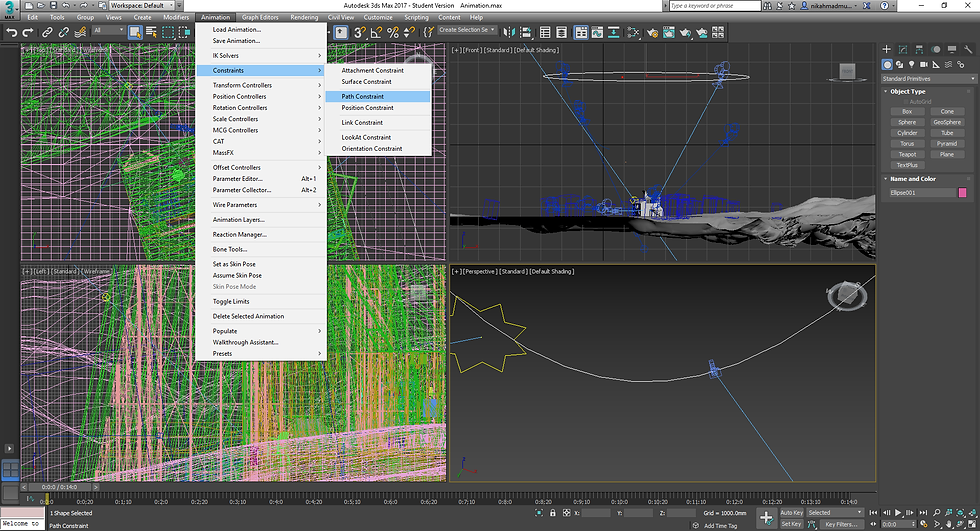Choose LookAt Constraint from the submenu
Viewport: 980px width, 531px height.
tap(378, 137)
